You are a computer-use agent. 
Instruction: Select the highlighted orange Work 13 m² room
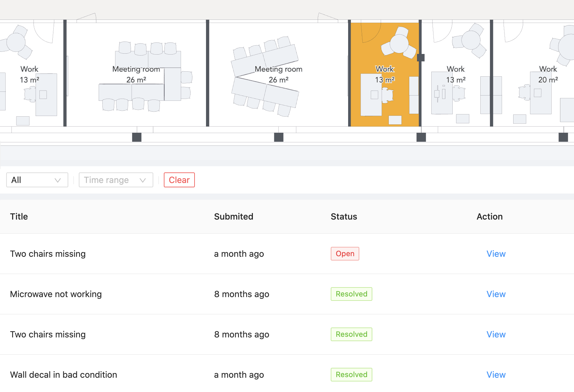click(385, 74)
